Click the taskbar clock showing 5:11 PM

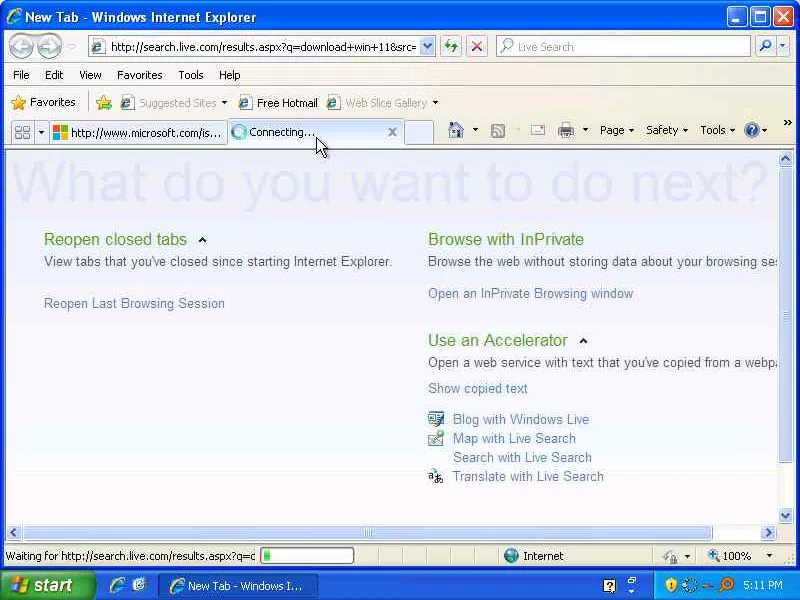[x=763, y=585]
